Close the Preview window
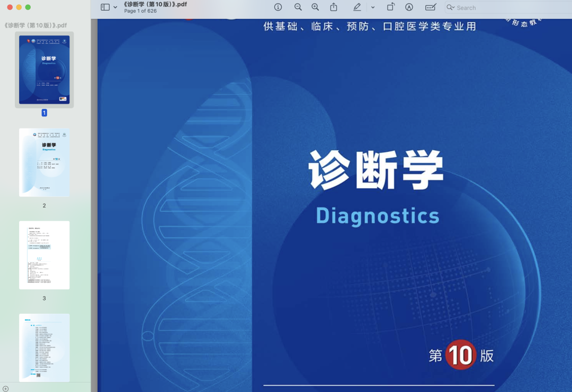This screenshot has width=572, height=392. click(10, 7)
